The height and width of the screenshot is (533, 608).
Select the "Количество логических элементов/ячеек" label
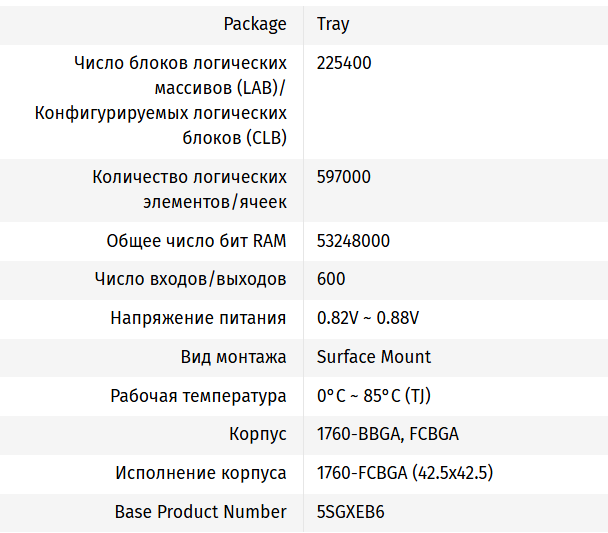[x=189, y=190]
